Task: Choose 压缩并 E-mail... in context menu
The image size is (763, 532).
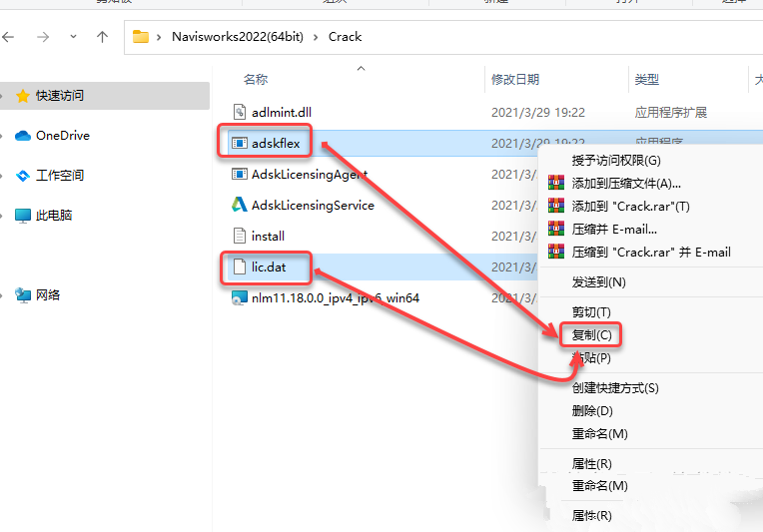Action: tap(614, 229)
